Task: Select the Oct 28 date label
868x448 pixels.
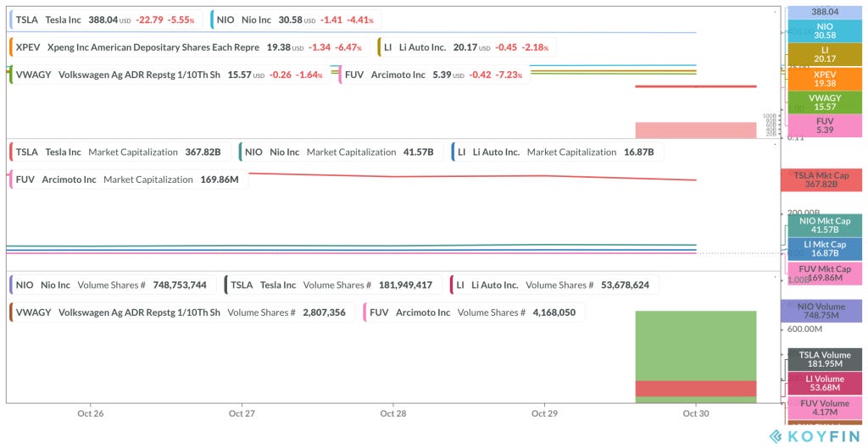Action: [x=393, y=413]
